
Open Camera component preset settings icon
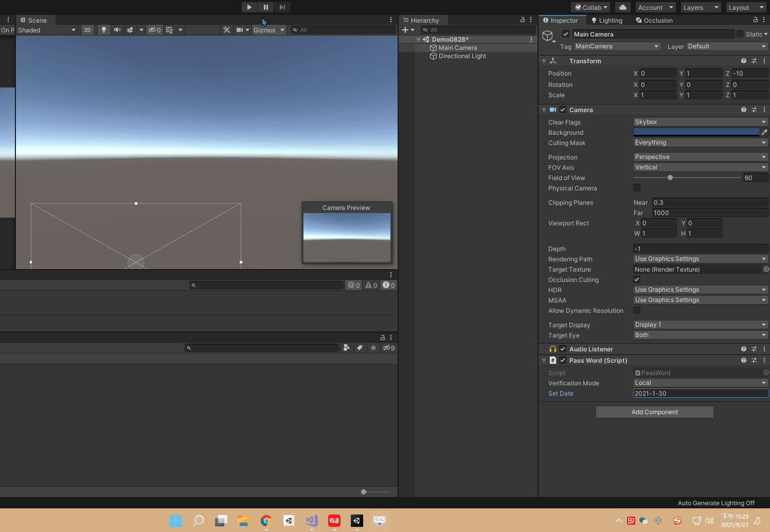[x=754, y=110]
